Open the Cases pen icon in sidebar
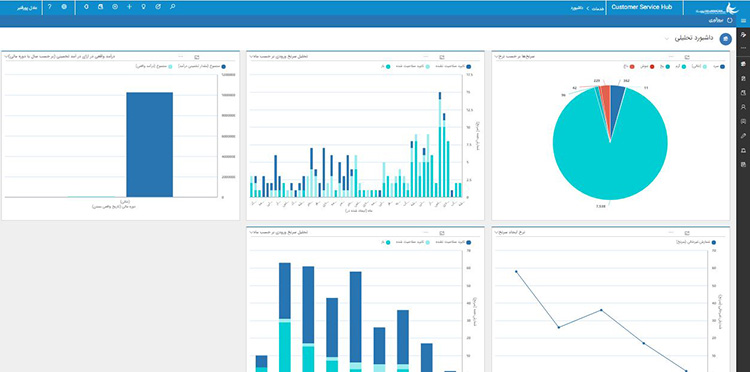Viewport: 750px width, 372px height. pos(743,136)
